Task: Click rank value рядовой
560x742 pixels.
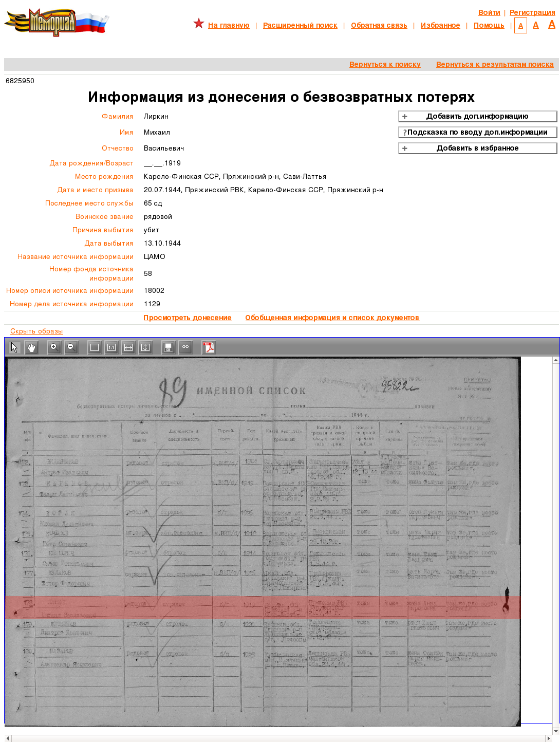Action: click(158, 216)
